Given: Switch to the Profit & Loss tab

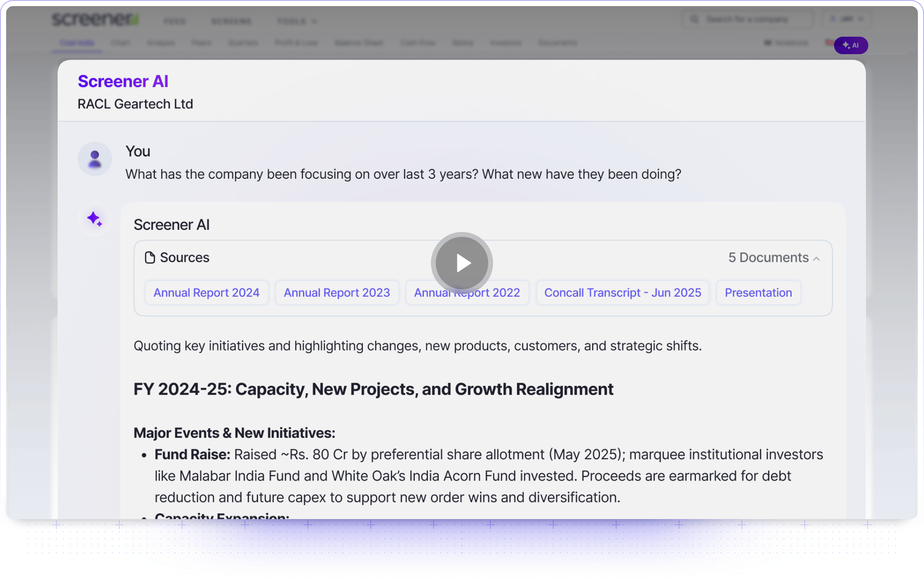Looking at the screenshot, I should coord(296,43).
